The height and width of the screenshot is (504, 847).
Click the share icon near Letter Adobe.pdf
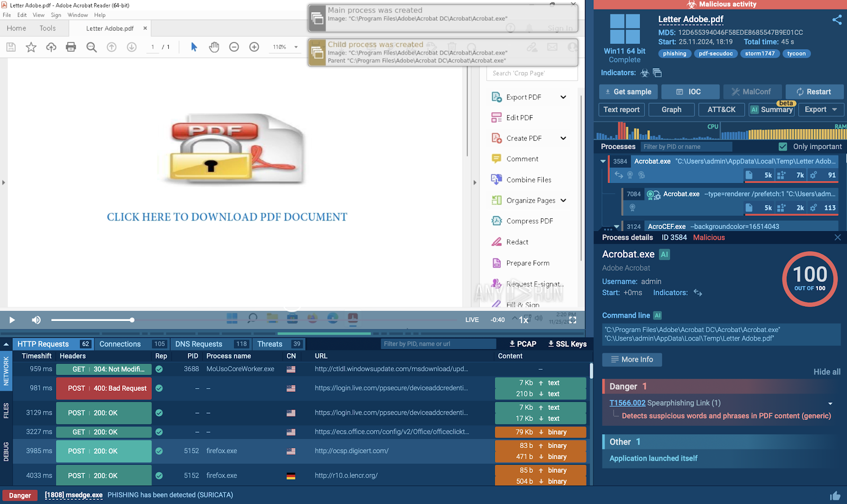click(837, 20)
